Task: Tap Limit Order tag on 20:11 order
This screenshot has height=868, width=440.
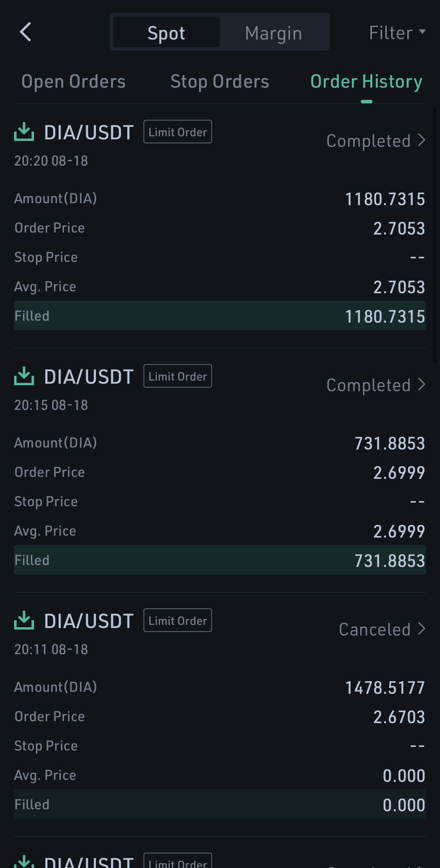Action: coord(178,621)
